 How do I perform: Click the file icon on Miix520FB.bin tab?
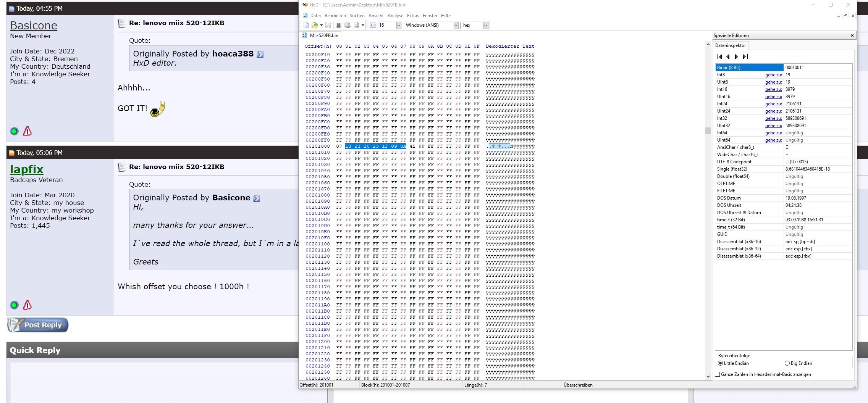coord(305,35)
